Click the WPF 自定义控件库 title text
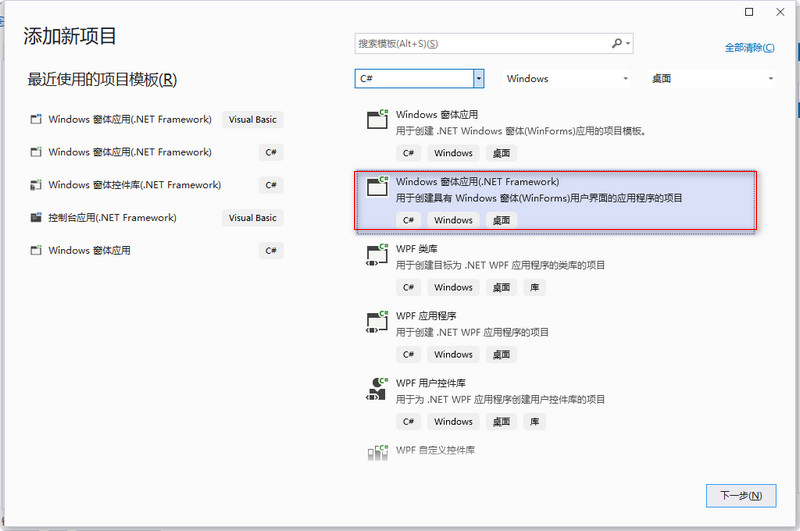Viewport: 800px width, 531px height. tap(435, 450)
